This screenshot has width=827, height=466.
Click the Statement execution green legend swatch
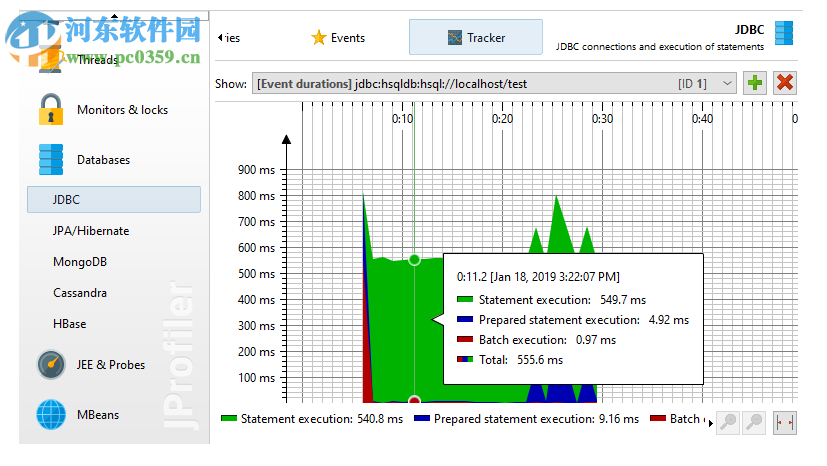click(x=229, y=419)
